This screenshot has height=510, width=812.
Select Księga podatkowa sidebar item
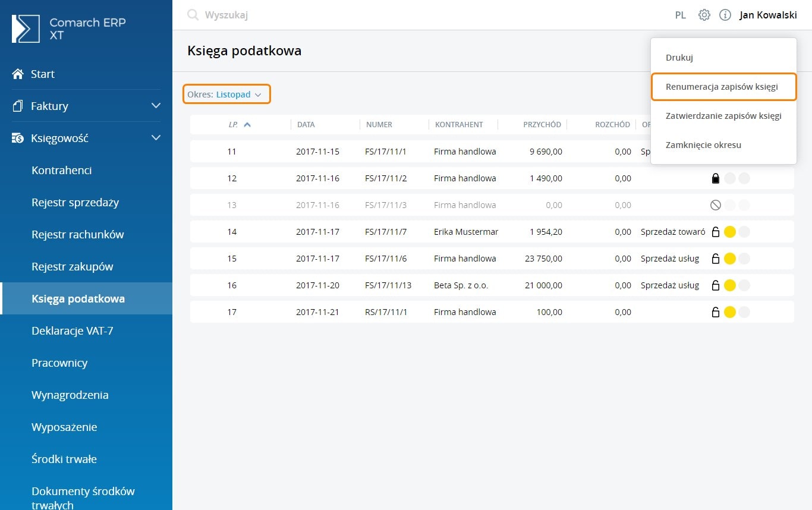[x=86, y=298]
